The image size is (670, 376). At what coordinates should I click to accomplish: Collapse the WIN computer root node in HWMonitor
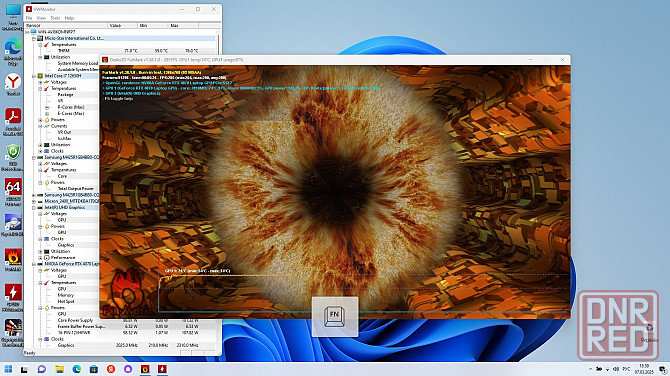[x=27, y=32]
